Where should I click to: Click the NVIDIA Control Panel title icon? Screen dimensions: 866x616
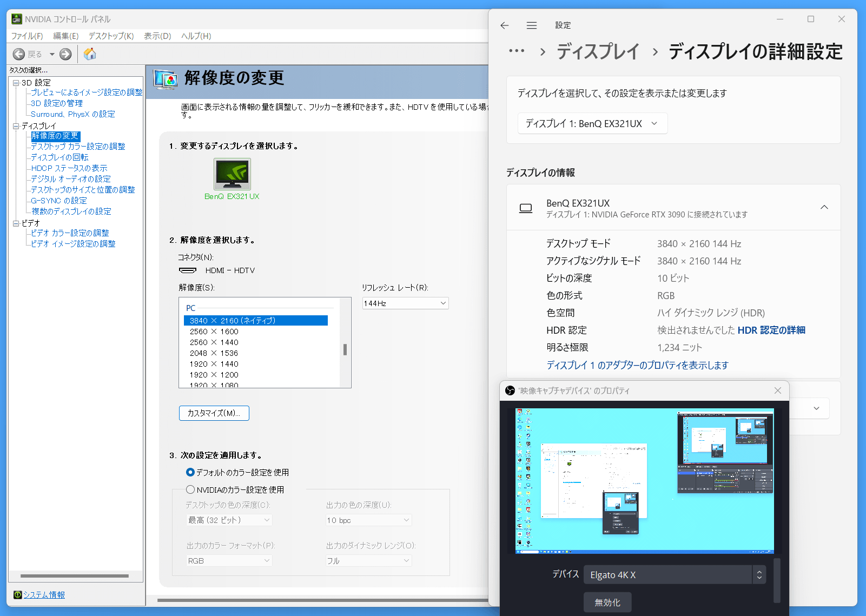17,19
